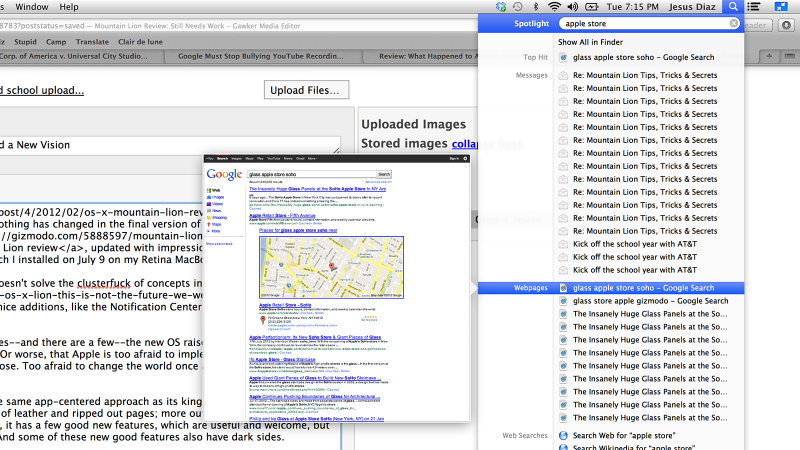800x450 pixels.
Task: Click the misspelled word clusterfuck in the editor
Action: tap(106, 284)
